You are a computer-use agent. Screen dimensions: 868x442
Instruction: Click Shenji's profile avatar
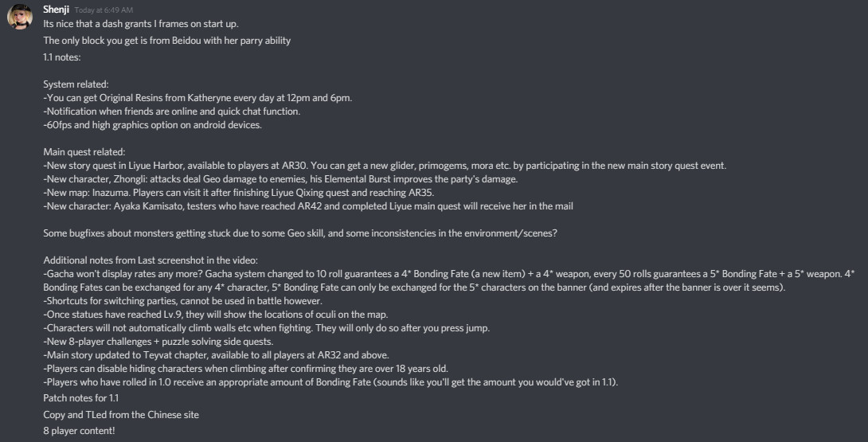click(x=20, y=18)
